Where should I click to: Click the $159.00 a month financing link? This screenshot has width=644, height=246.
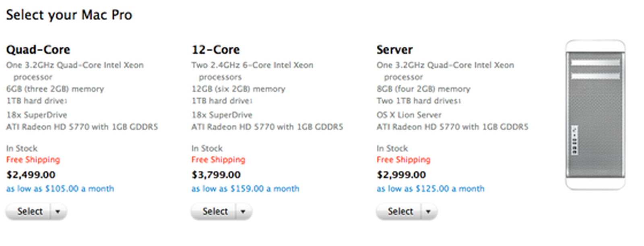click(x=245, y=188)
